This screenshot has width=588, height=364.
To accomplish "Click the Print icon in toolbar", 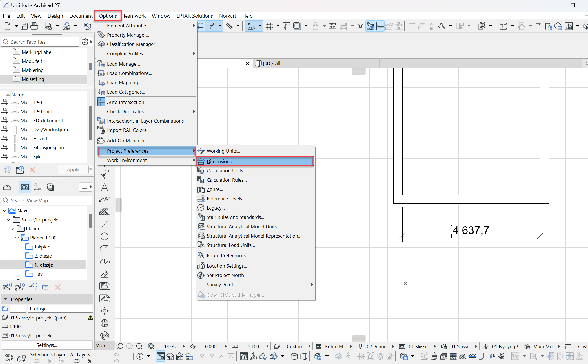I will click(34, 26).
